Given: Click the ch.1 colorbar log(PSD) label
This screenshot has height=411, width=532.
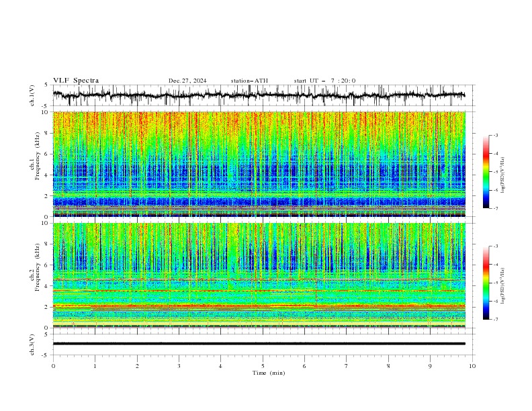Looking at the screenshot, I should [503, 175].
